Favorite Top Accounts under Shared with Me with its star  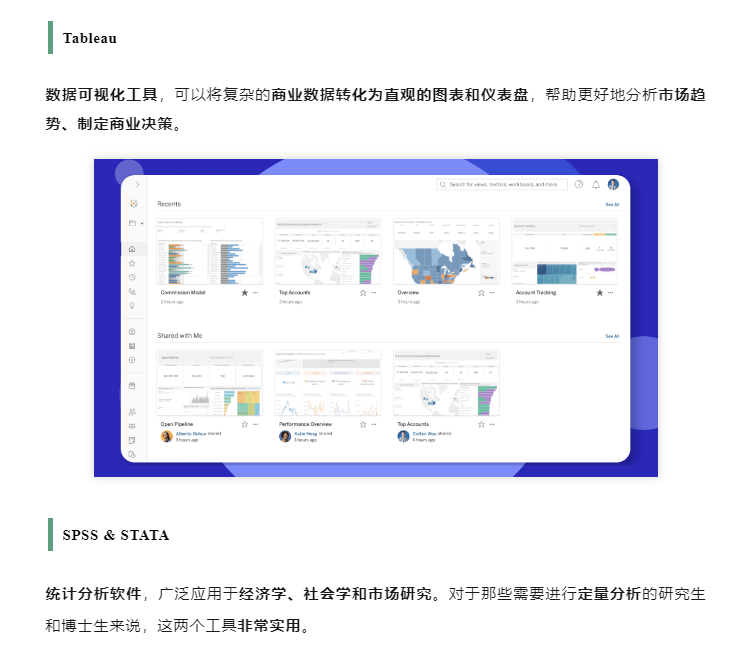(481, 424)
